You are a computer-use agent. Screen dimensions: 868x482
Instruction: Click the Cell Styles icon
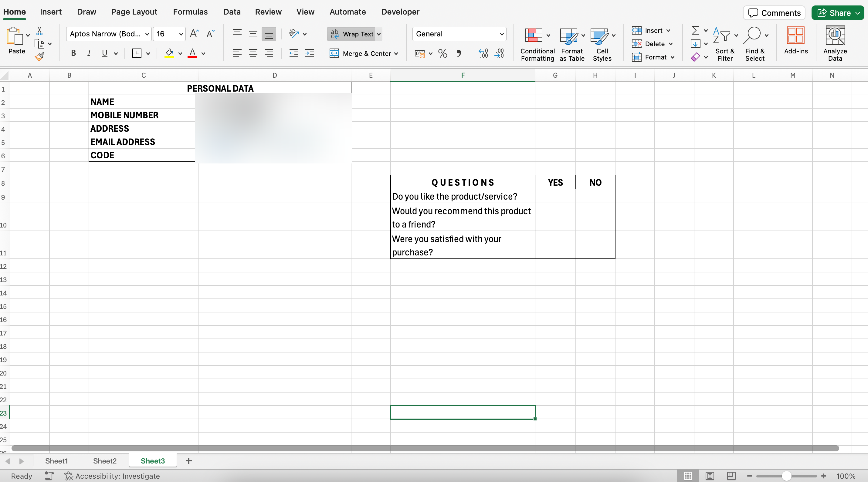(602, 44)
